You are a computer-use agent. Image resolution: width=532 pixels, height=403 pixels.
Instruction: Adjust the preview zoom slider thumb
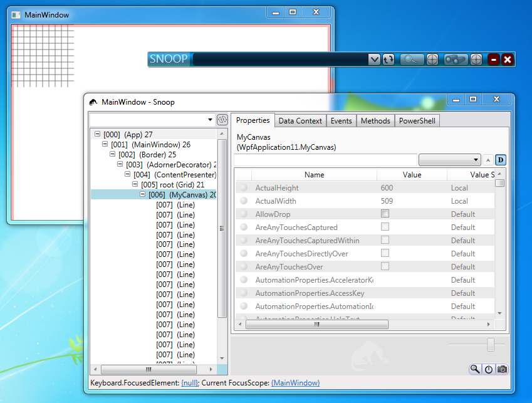click(x=491, y=345)
